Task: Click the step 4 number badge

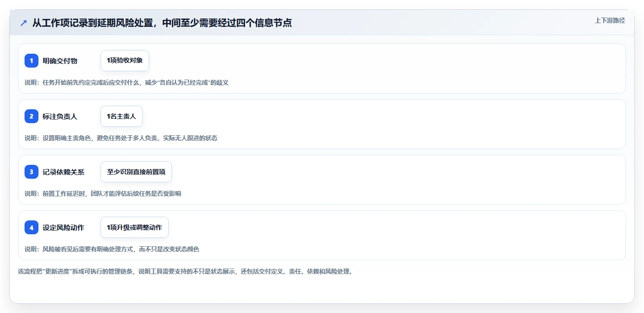Action: click(32, 227)
